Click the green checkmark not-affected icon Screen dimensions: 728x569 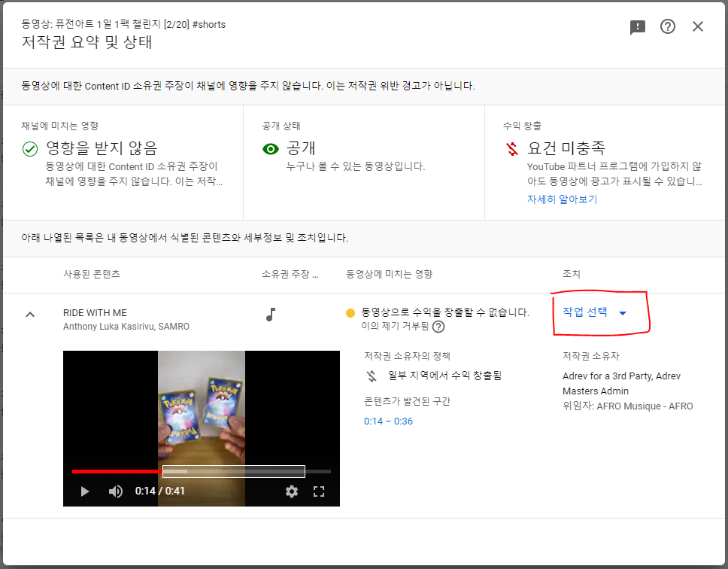(x=30, y=149)
